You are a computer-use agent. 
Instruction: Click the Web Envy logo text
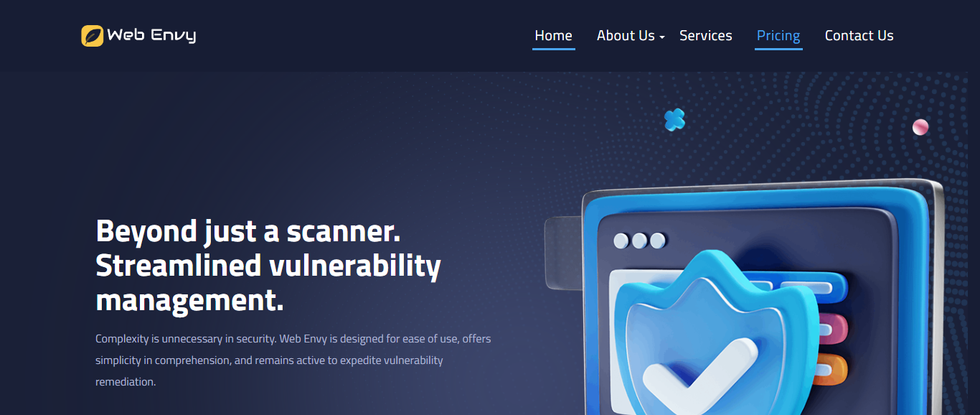151,35
